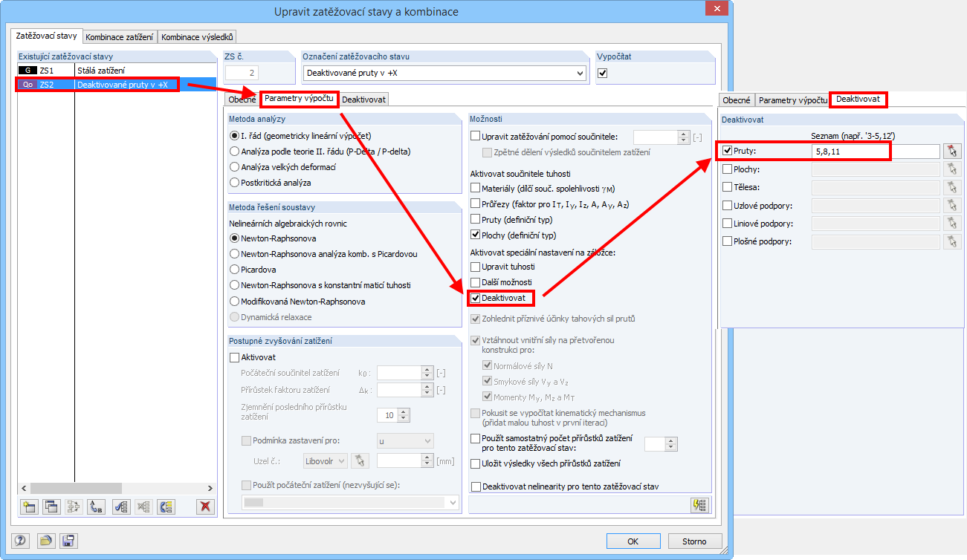Screen dimensions: 967x560
Task: Pick members graphically beside the Pruty field
Action: [x=953, y=152]
